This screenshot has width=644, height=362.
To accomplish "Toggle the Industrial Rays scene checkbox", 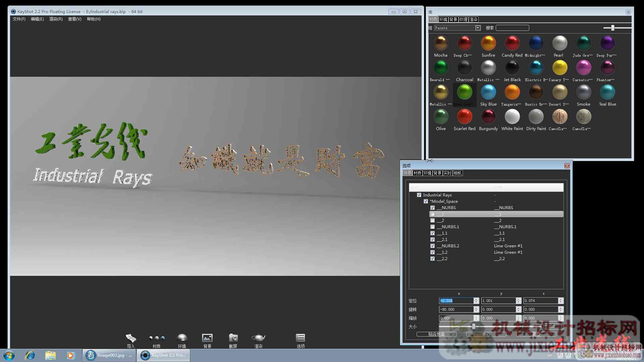I will pyautogui.click(x=419, y=195).
